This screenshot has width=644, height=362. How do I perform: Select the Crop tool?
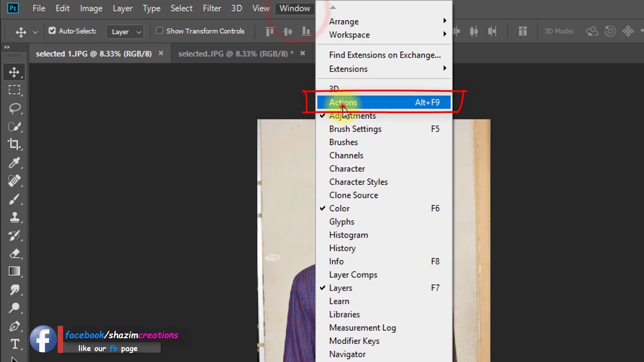pos(14,144)
